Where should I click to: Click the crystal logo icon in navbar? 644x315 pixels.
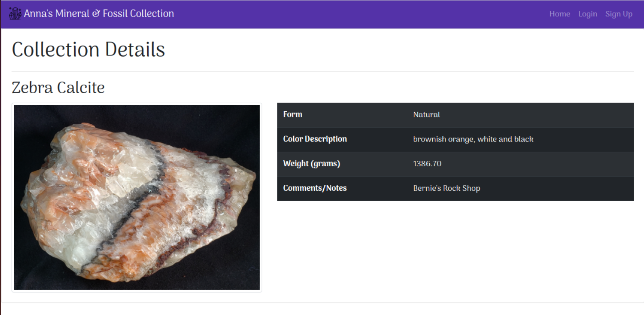coord(15,14)
